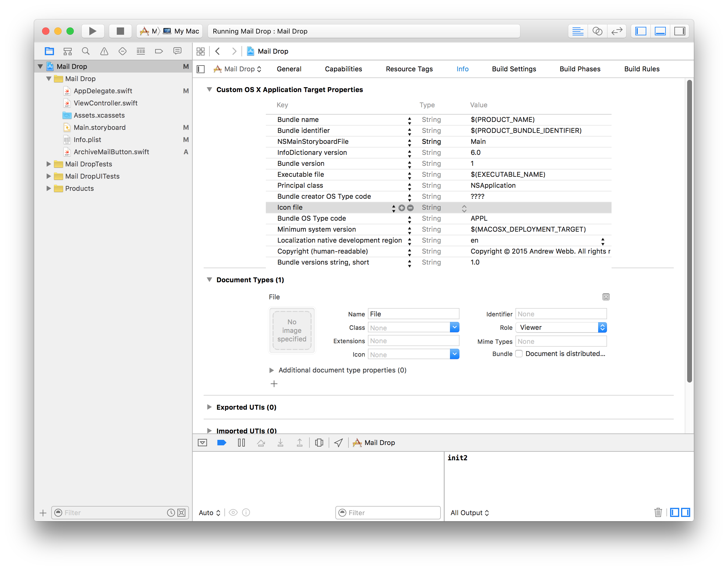Select AppDelegate.swift in the navigator
The image size is (728, 570).
[x=103, y=91]
